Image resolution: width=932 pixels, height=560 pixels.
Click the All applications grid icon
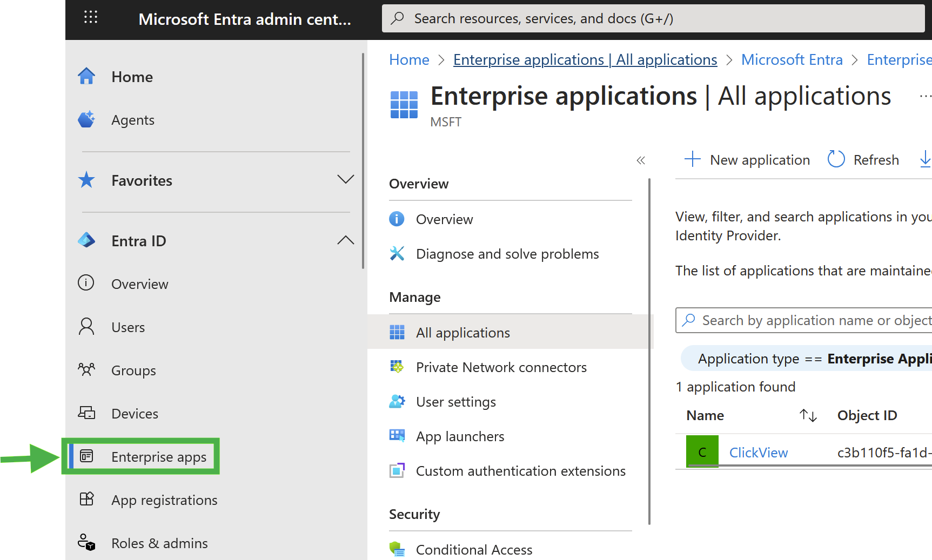click(x=397, y=332)
